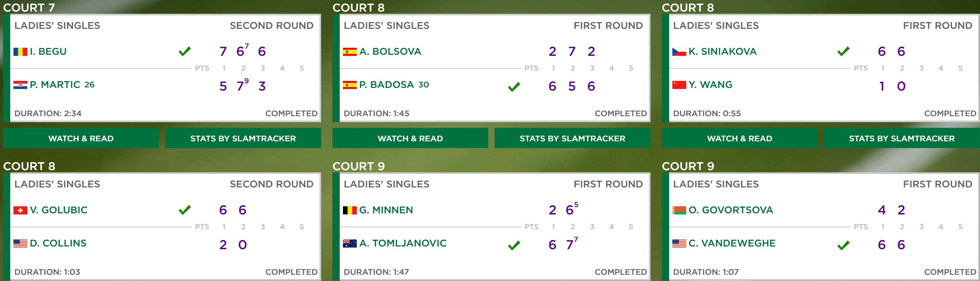Click Swiss flag next to V. Golubic
The height and width of the screenshot is (281, 980).
click(20, 210)
